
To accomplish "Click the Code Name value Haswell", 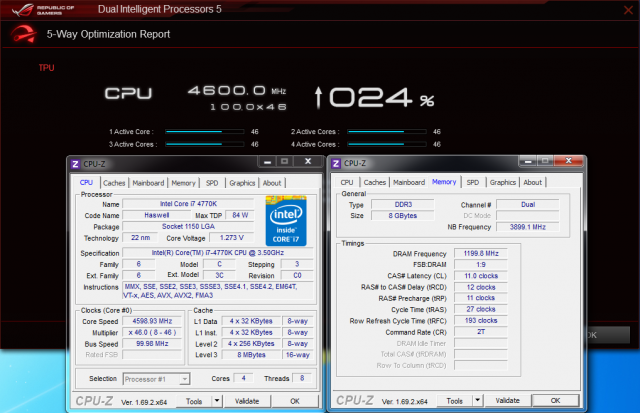I will click(x=157, y=215).
